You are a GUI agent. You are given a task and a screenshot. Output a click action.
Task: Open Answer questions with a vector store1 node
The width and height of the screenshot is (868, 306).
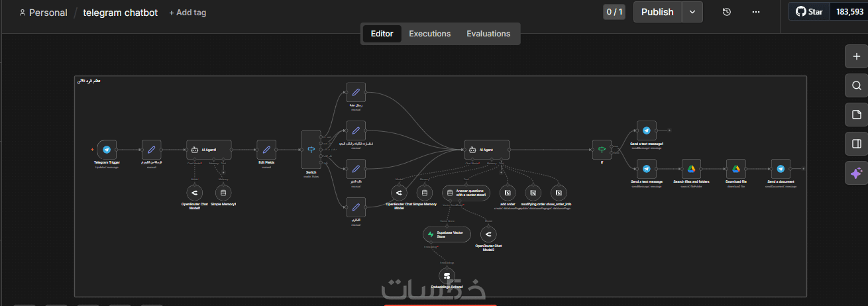coord(466,193)
